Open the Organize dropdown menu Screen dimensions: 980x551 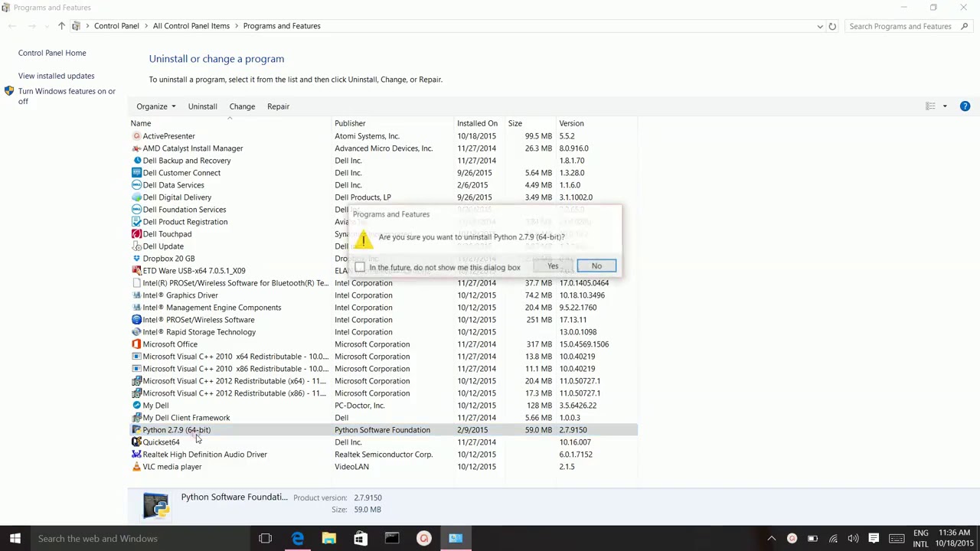pos(156,106)
